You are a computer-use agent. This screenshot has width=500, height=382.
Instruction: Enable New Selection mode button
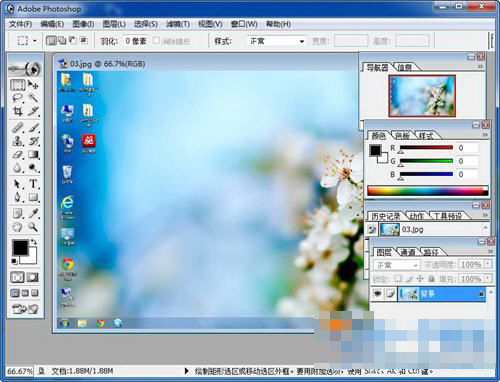click(x=51, y=41)
